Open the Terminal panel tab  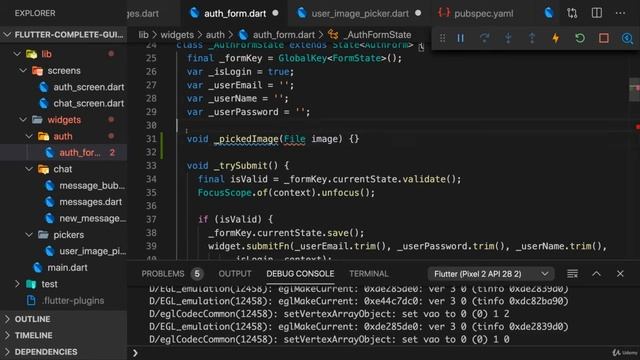369,274
